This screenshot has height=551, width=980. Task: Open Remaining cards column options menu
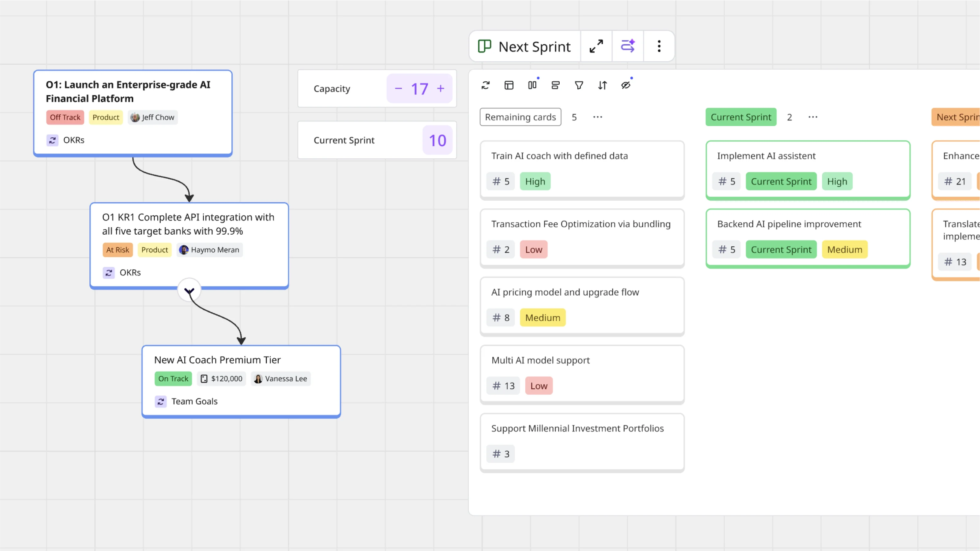(x=597, y=117)
